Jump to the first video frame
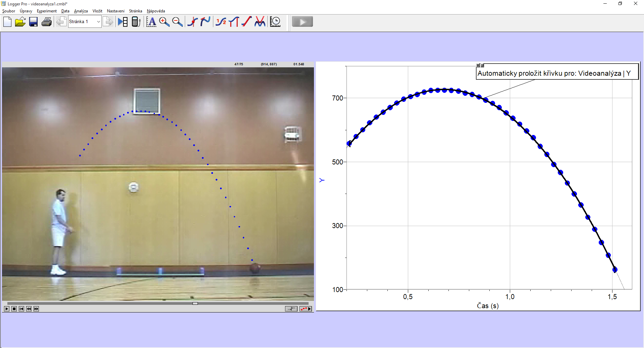This screenshot has width=644, height=348. point(21,309)
